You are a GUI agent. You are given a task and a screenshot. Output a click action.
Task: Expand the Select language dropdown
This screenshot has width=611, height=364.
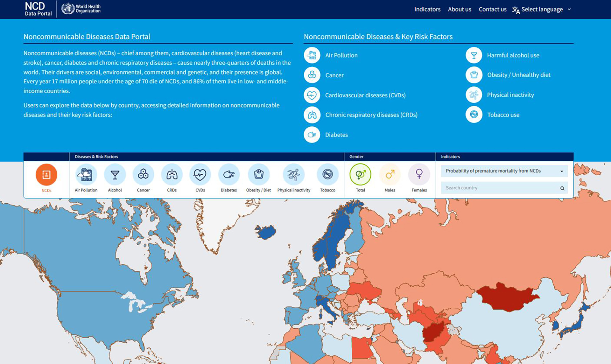tap(542, 10)
